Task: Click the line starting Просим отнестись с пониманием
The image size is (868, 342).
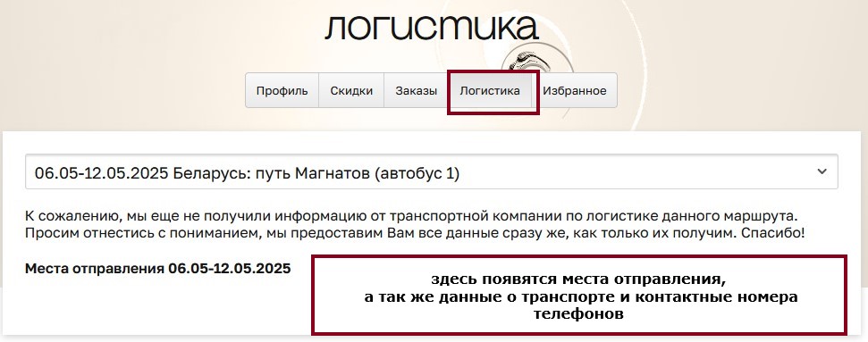Action: coord(415,233)
